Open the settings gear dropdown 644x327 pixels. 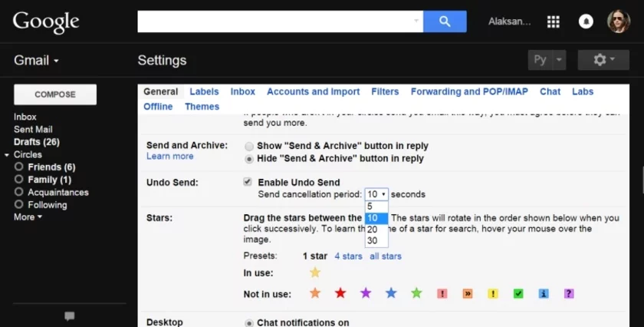603,60
